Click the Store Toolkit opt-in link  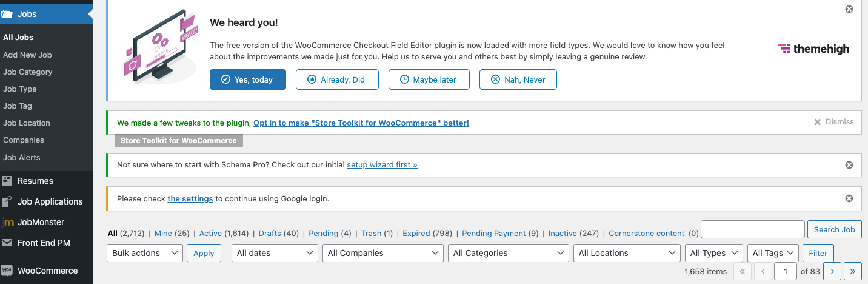pos(361,123)
